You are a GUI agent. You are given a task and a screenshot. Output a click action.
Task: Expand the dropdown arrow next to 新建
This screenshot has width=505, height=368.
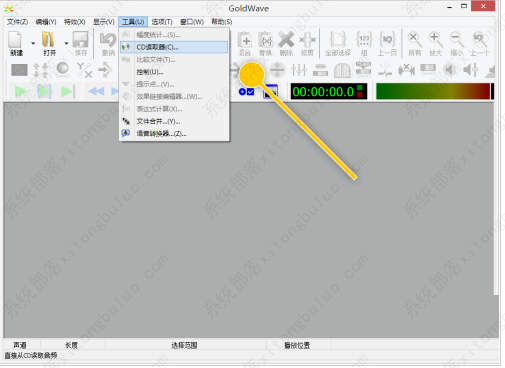pyautogui.click(x=33, y=43)
